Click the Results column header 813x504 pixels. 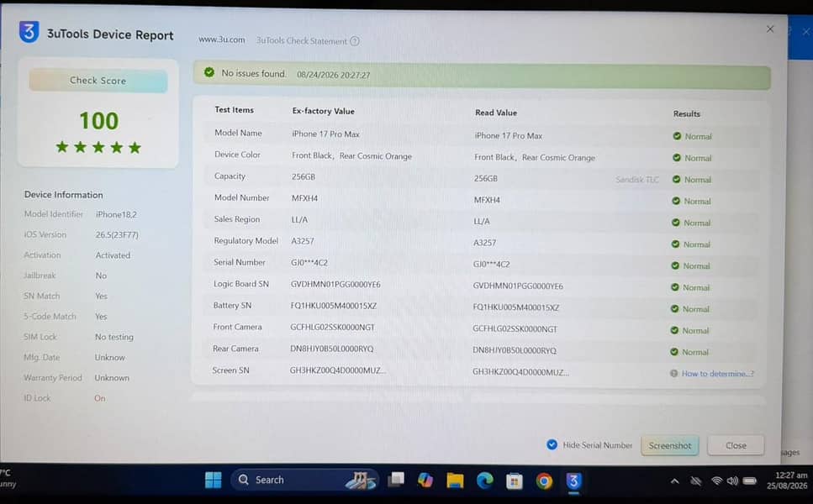687,113
